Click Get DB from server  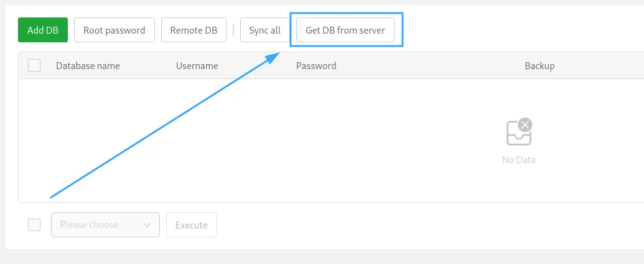click(x=345, y=30)
